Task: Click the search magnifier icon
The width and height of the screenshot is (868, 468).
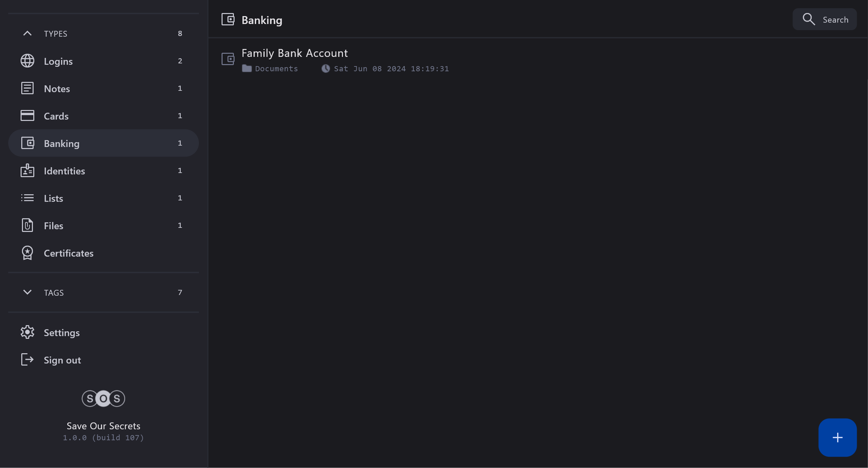Action: 809,19
